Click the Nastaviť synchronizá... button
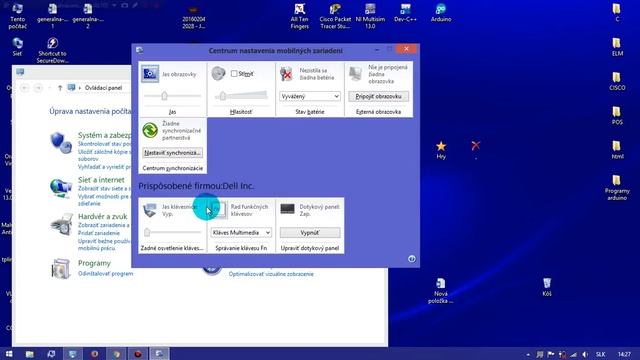The image size is (640, 360). pos(172,153)
